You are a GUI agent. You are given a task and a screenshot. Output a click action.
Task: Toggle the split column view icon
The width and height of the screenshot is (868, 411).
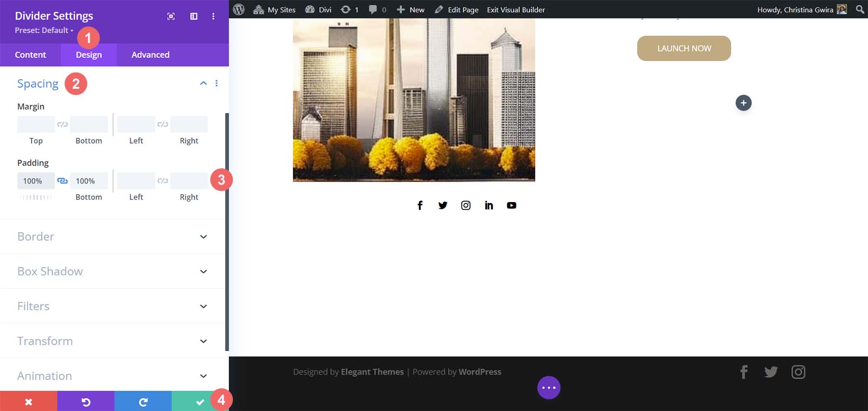point(194,16)
